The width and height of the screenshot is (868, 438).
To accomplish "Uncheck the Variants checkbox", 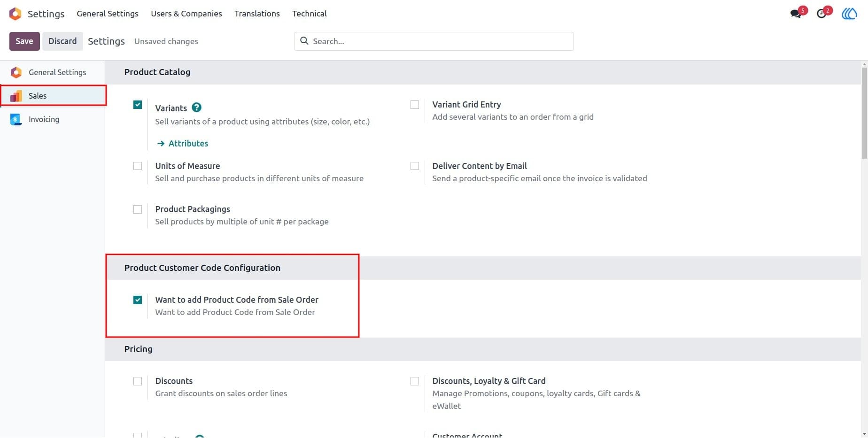I will tap(138, 105).
